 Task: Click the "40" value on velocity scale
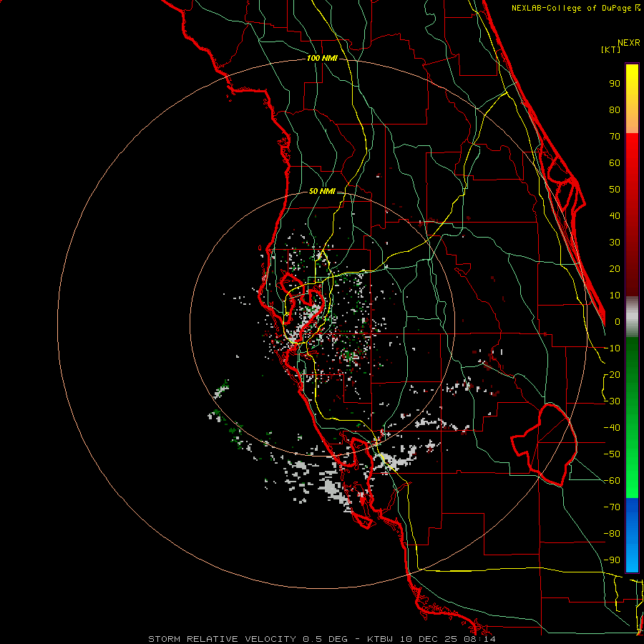tap(615, 216)
